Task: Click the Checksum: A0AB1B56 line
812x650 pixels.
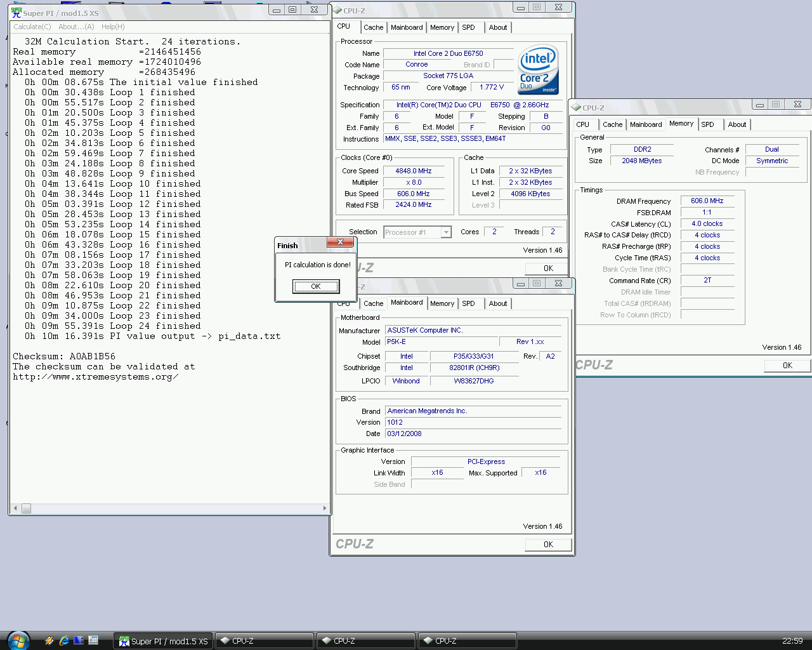Action: [x=64, y=356]
